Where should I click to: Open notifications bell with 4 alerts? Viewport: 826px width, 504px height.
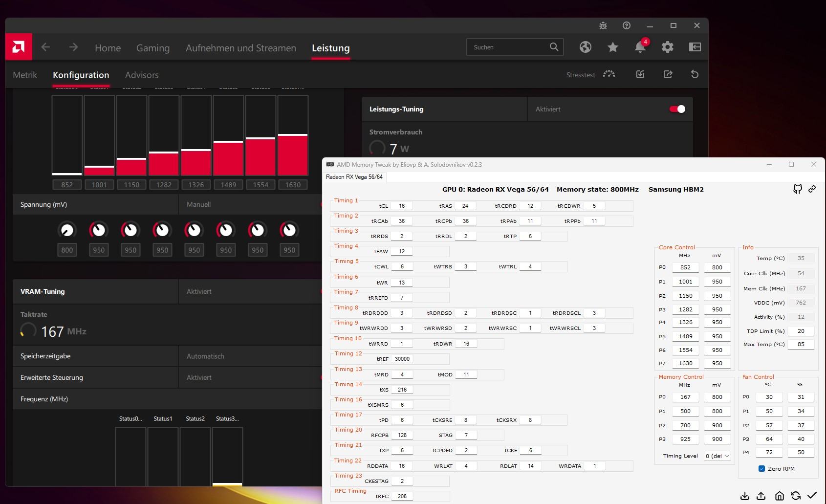pyautogui.click(x=640, y=46)
